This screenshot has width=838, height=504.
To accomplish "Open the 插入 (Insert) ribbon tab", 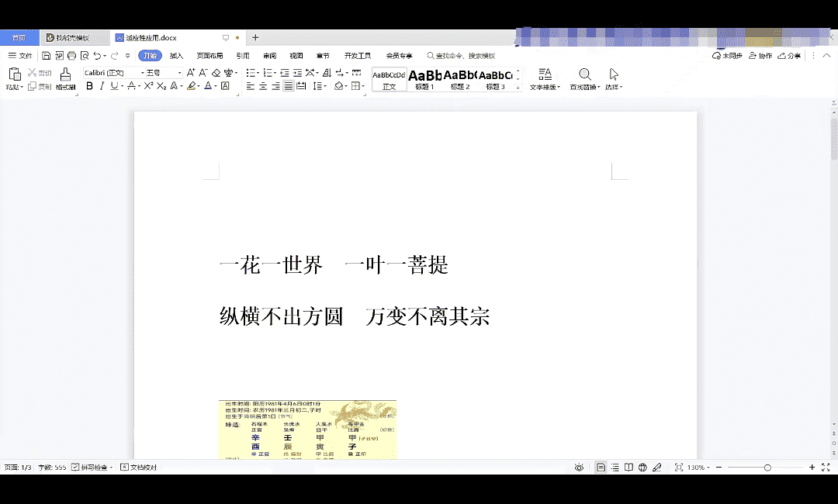I will coord(176,56).
